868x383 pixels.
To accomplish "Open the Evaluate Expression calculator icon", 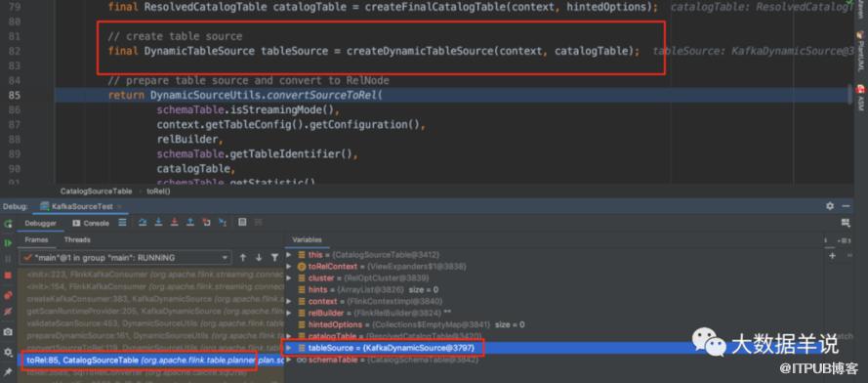I will pyautogui.click(x=242, y=222).
